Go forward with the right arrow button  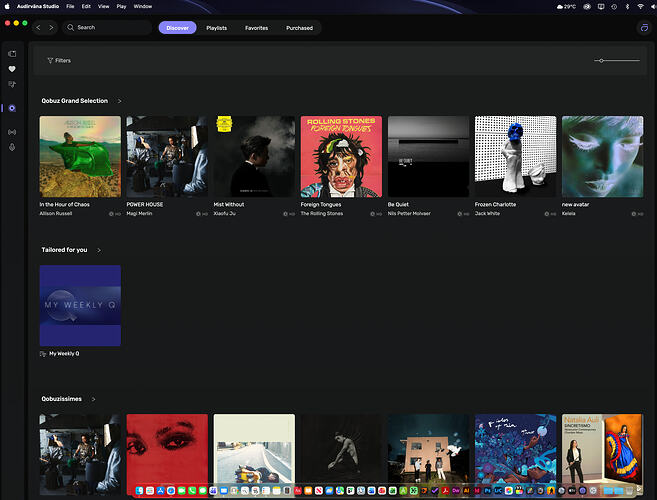(x=51, y=28)
